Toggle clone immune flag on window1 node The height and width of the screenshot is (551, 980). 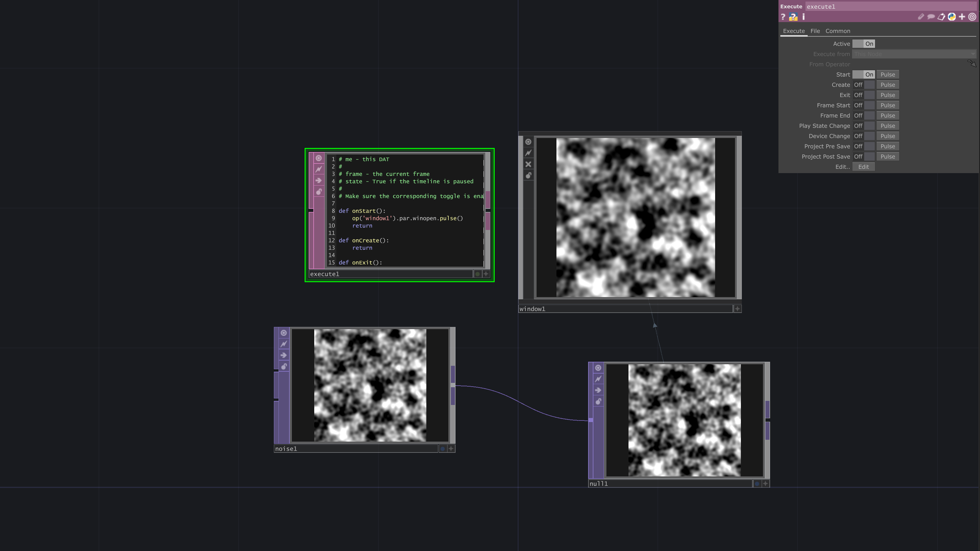(529, 153)
